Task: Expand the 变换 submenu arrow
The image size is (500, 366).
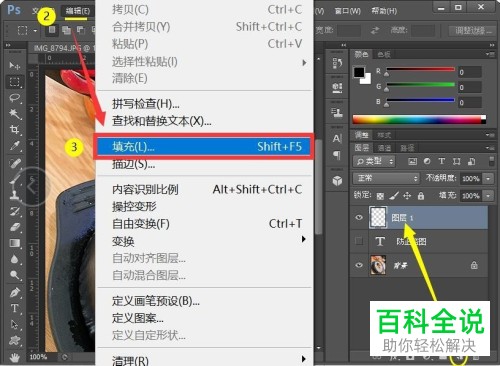Action: 304,239
